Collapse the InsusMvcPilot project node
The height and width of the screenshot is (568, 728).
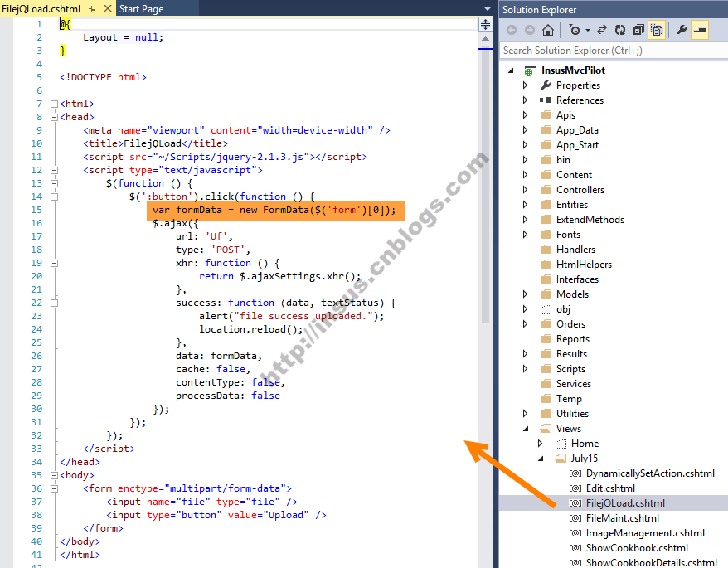(512, 70)
